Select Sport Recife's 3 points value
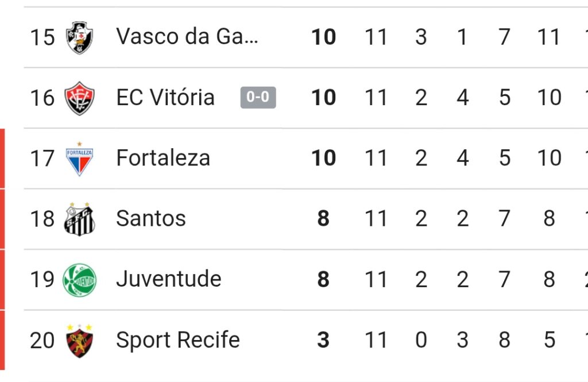The width and height of the screenshot is (588, 382). 323,340
